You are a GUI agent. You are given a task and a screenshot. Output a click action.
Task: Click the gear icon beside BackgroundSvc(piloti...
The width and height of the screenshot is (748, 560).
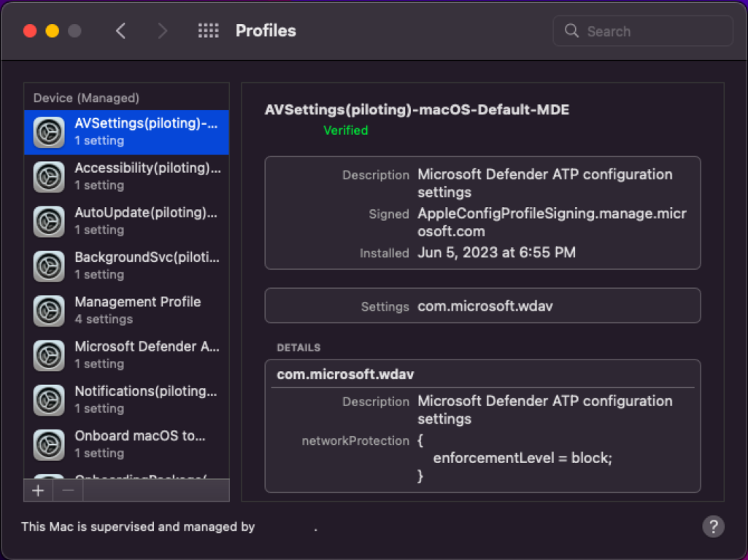(x=49, y=266)
